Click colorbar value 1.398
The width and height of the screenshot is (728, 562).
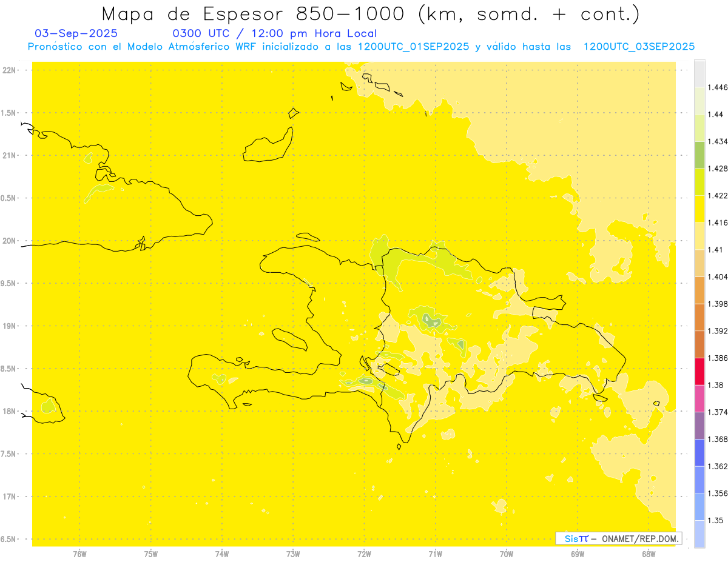[x=718, y=303]
